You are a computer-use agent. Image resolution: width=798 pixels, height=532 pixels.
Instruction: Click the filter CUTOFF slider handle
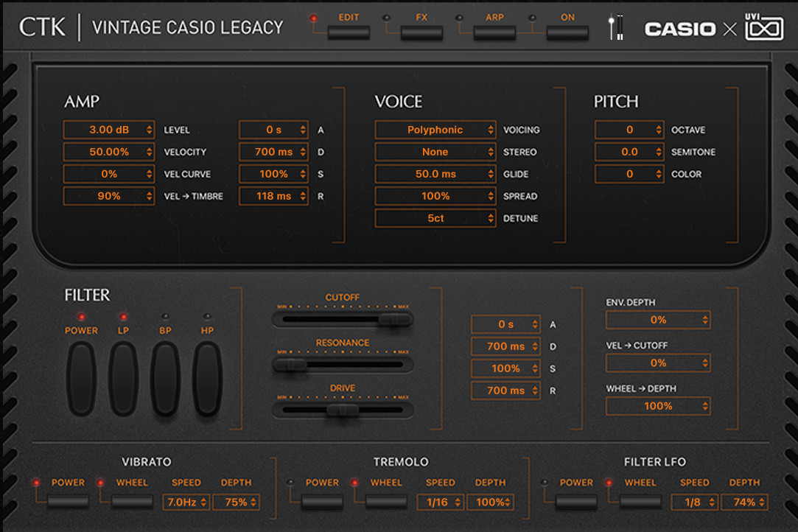396,319
